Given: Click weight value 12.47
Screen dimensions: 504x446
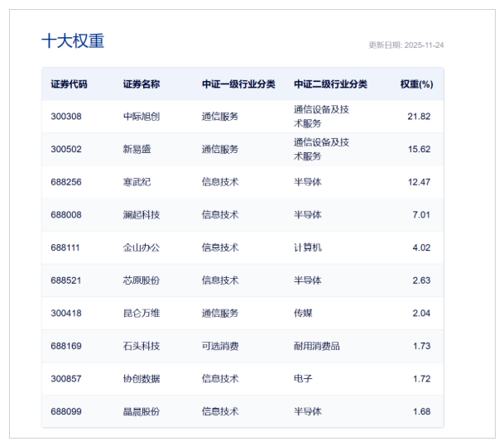Looking at the screenshot, I should tap(419, 182).
